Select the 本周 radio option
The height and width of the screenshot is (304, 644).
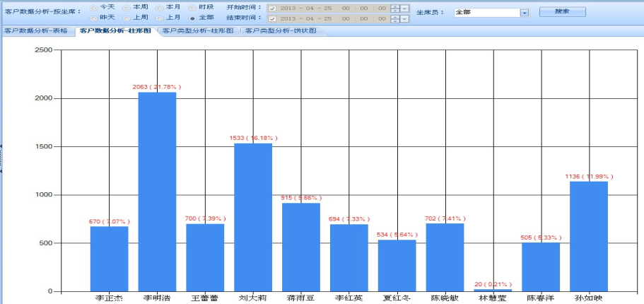click(x=127, y=7)
